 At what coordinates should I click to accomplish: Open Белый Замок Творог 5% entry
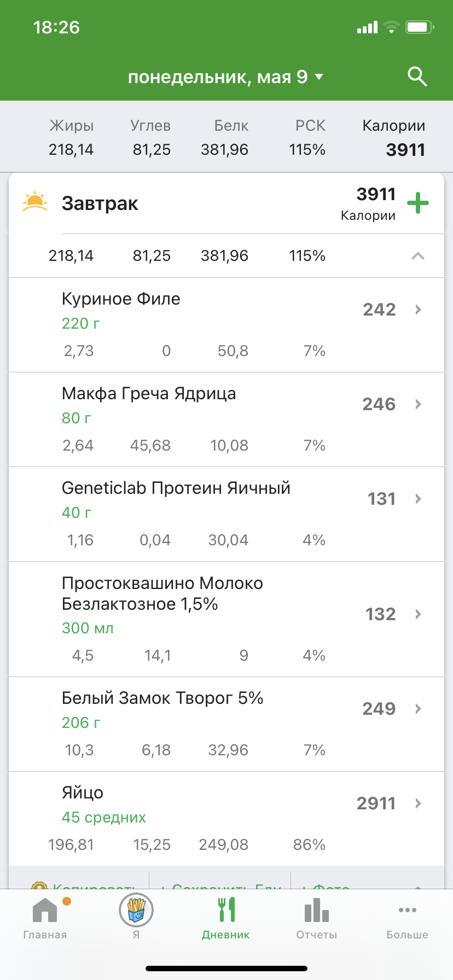coord(162,698)
